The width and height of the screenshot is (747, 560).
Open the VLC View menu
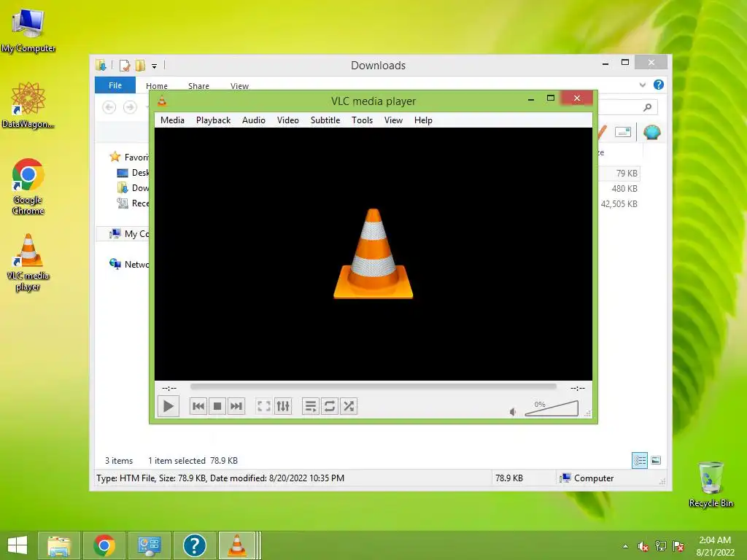point(393,120)
